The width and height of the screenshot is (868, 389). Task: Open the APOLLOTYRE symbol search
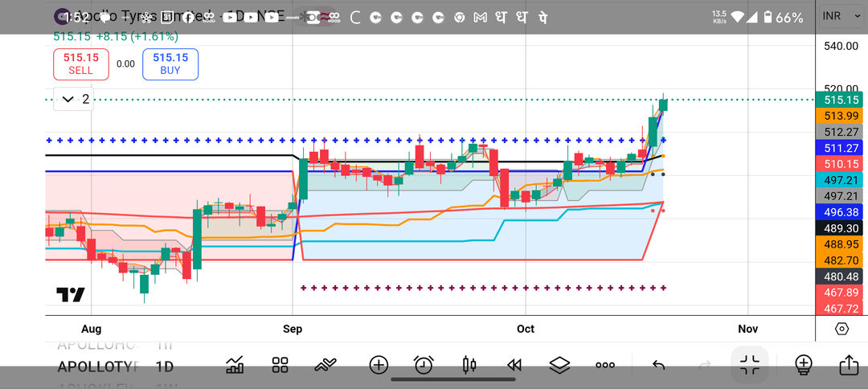[x=99, y=366]
